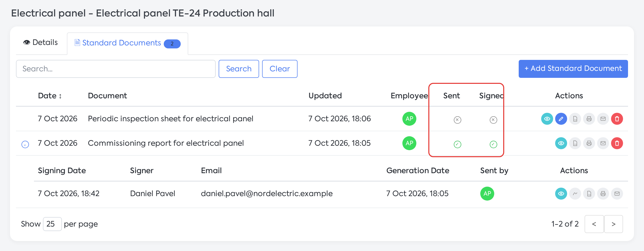Download PDF of Commissioning report
The height and width of the screenshot is (251, 644).
pos(575,143)
